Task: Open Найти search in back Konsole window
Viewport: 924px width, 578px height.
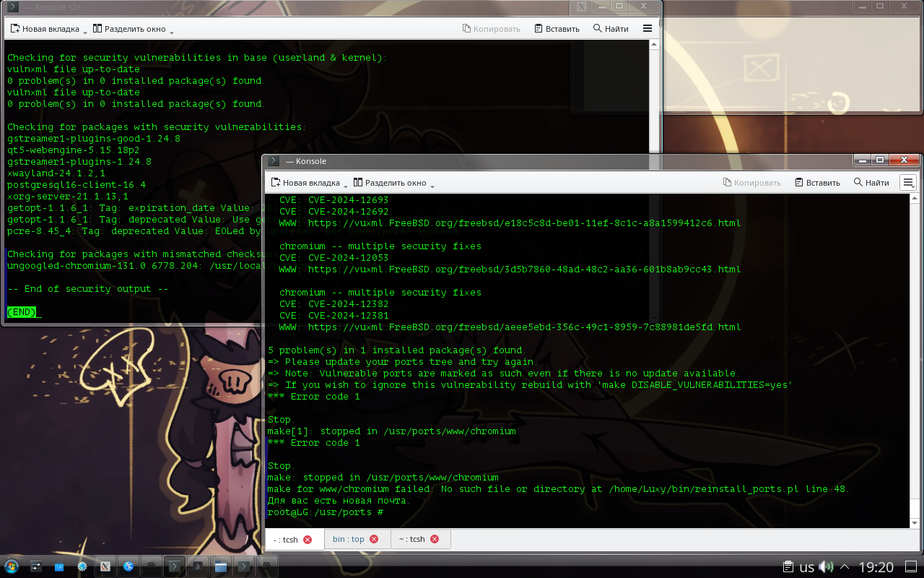Action: pyautogui.click(x=611, y=29)
